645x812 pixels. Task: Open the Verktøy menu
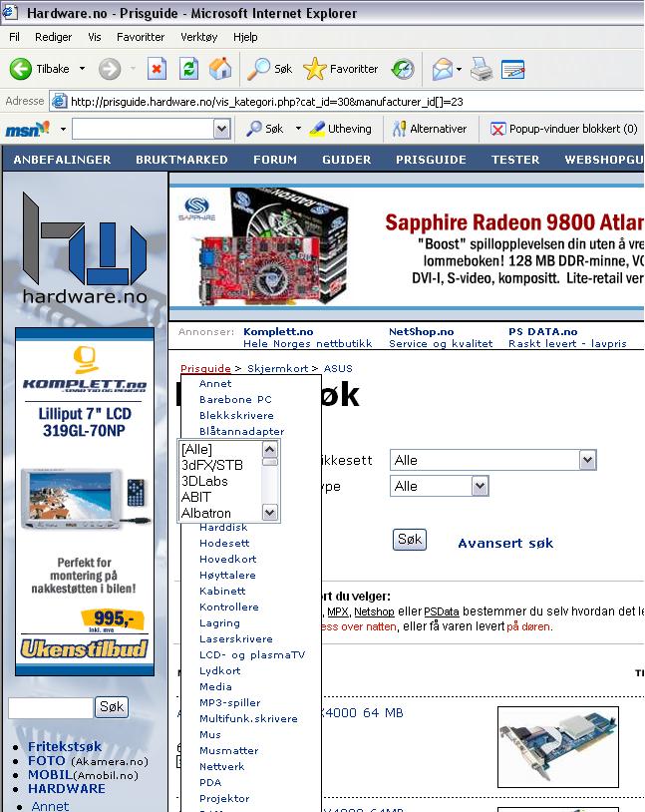[198, 37]
